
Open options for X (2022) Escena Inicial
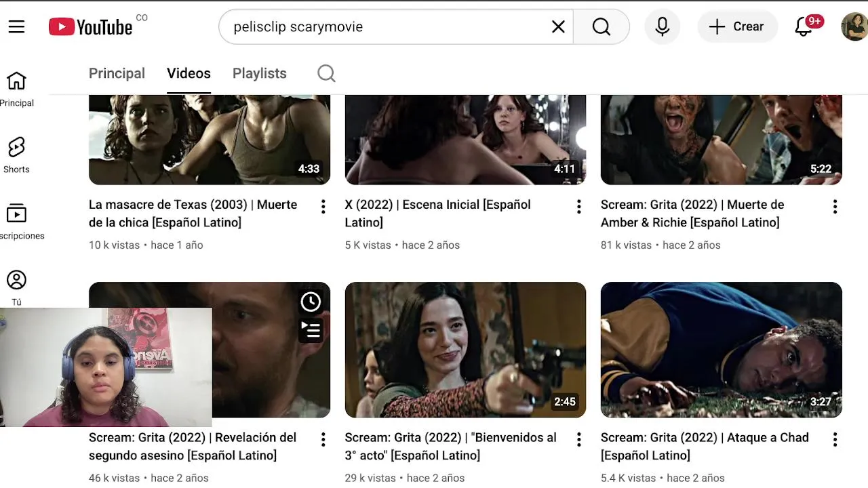click(579, 207)
